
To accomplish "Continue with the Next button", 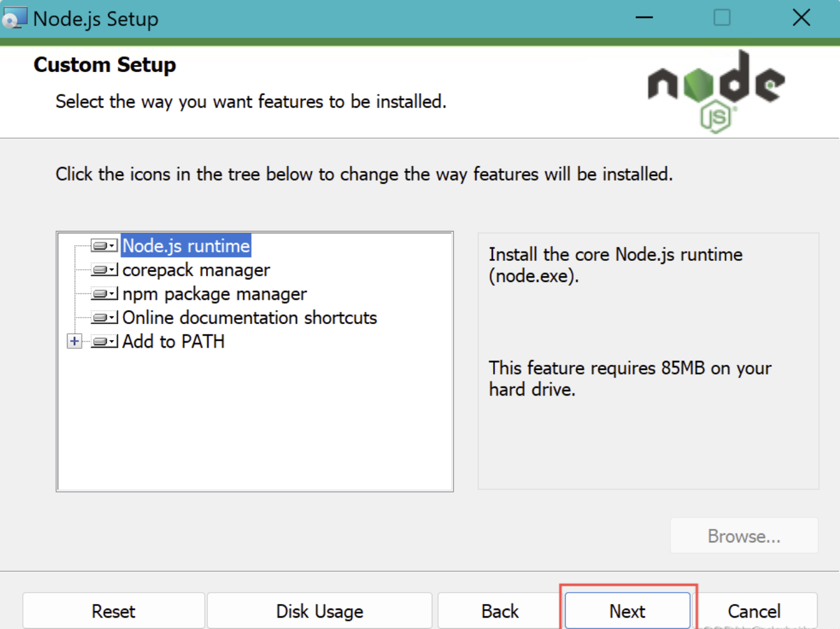I will 628,611.
